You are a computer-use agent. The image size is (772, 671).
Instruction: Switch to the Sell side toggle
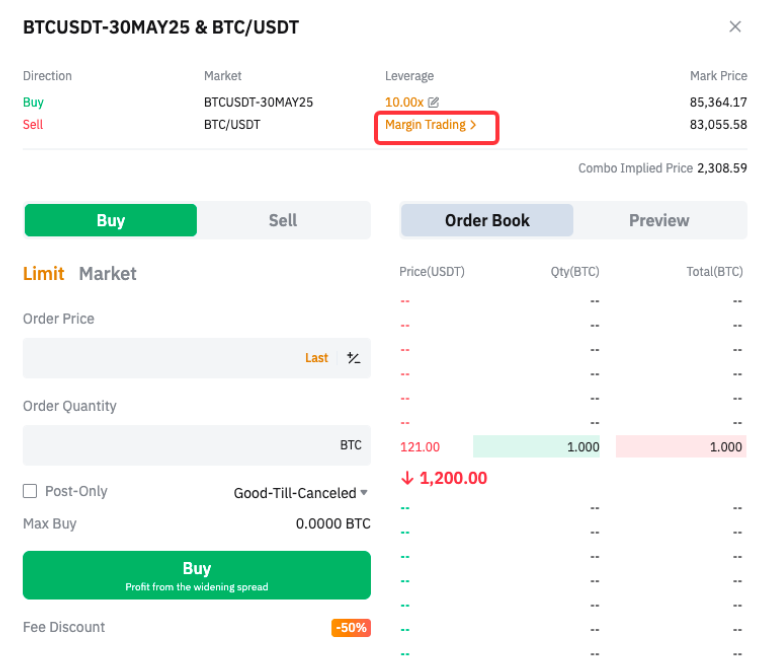pyautogui.click(x=283, y=220)
